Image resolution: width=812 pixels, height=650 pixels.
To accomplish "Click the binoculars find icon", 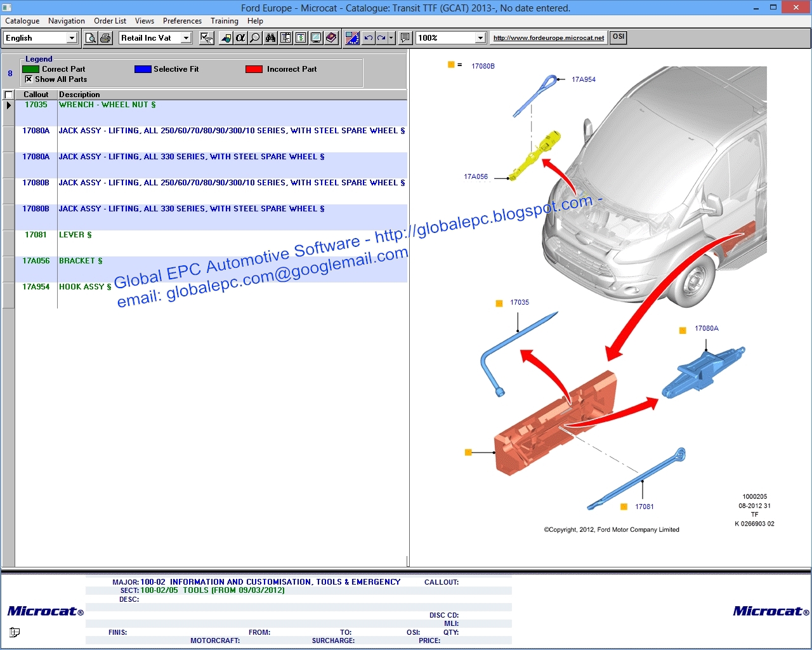I will [x=271, y=37].
